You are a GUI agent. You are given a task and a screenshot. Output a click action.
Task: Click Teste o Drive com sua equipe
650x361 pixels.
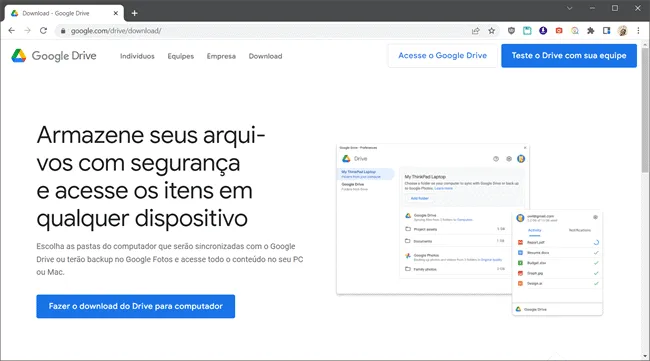(569, 56)
